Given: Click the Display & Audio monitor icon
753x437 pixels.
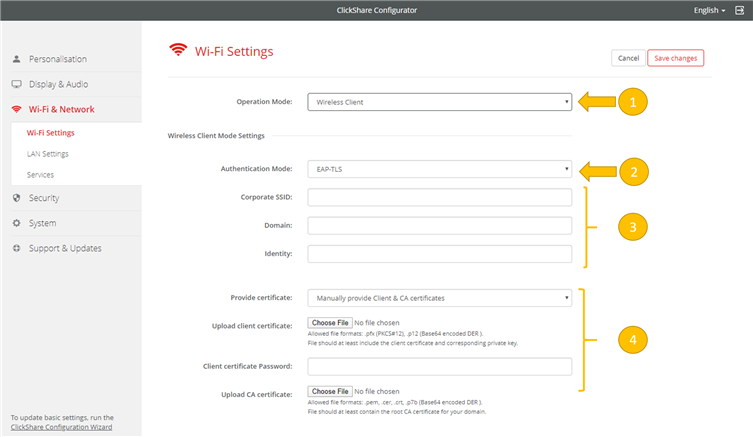Looking at the screenshot, I should [17, 84].
